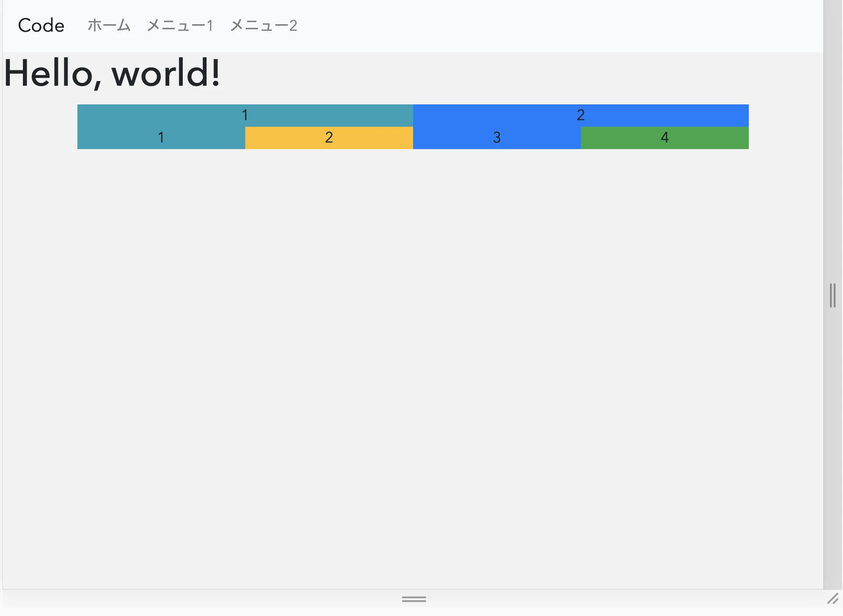Image resolution: width=843 pixels, height=616 pixels.
Task: Grab the horizontal resize handle at bottom
Action: tap(414, 599)
